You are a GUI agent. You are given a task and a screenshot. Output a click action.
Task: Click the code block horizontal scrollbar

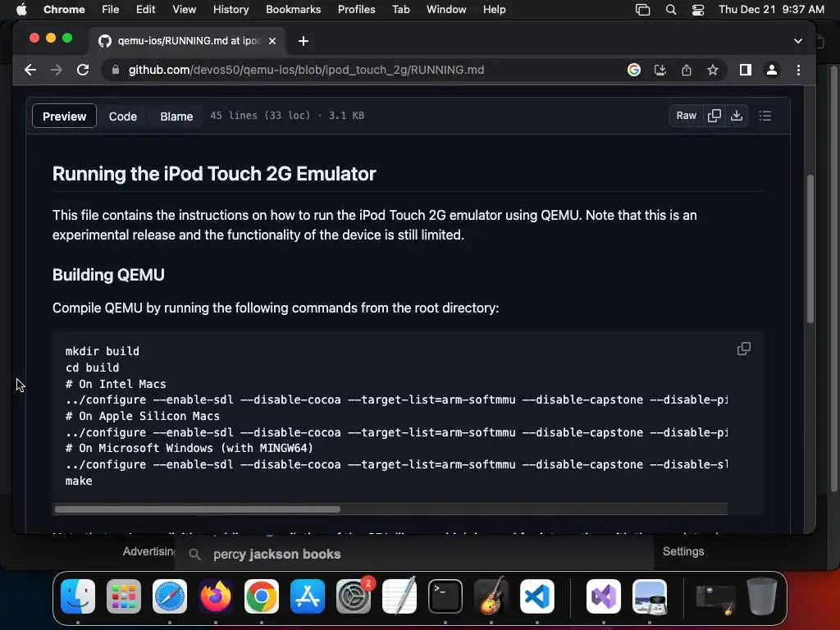click(x=197, y=509)
